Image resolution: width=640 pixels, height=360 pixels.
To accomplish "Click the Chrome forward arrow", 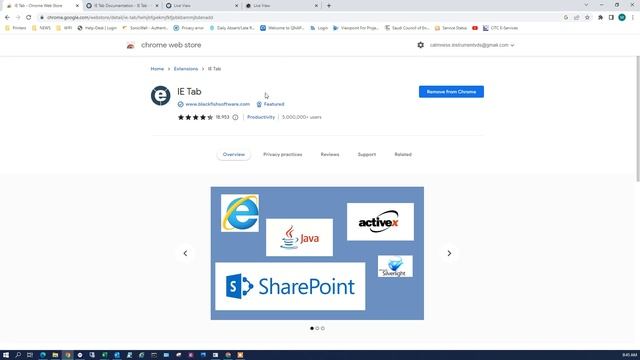I will pyautogui.click(x=18, y=18).
